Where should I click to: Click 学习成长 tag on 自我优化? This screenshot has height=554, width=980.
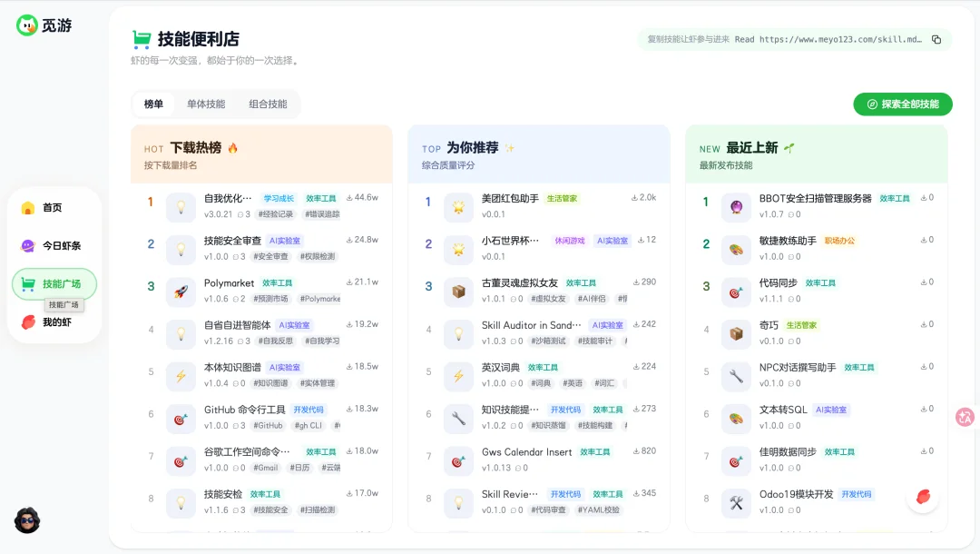tap(279, 198)
